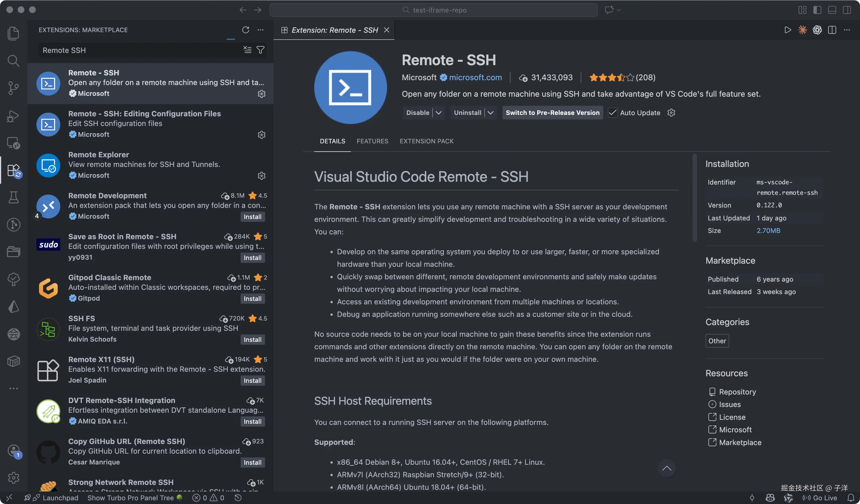The height and width of the screenshot is (504, 860).
Task: Open the Source Control view
Action: [x=13, y=88]
